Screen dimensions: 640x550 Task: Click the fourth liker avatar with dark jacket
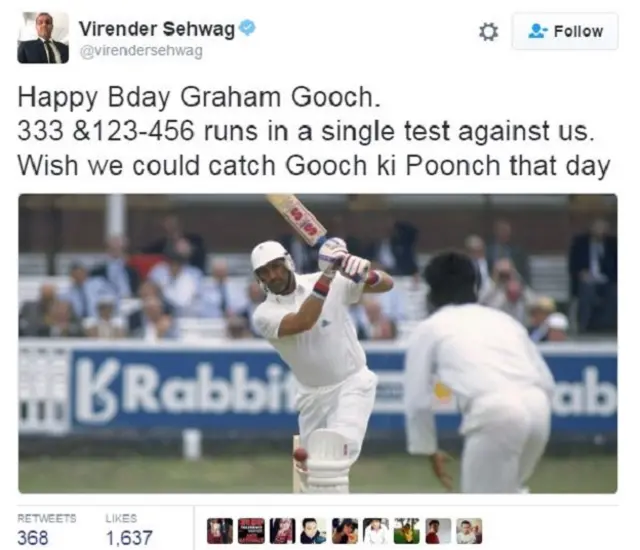(x=313, y=531)
